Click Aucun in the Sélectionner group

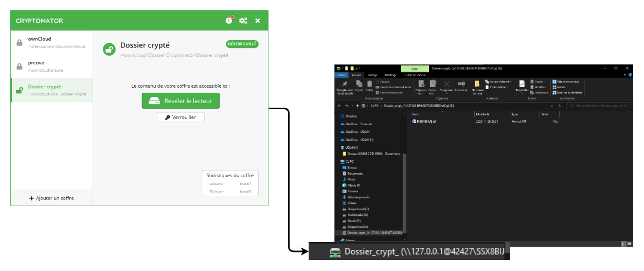(559, 87)
